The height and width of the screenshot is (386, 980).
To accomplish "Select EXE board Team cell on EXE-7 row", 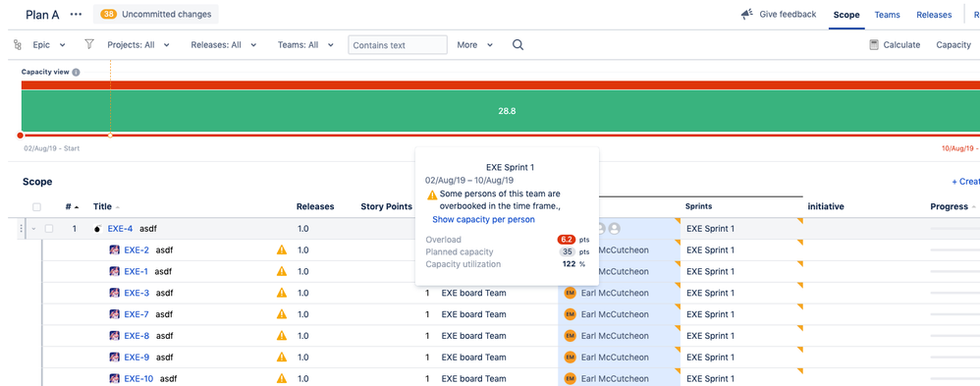I will tap(473, 314).
